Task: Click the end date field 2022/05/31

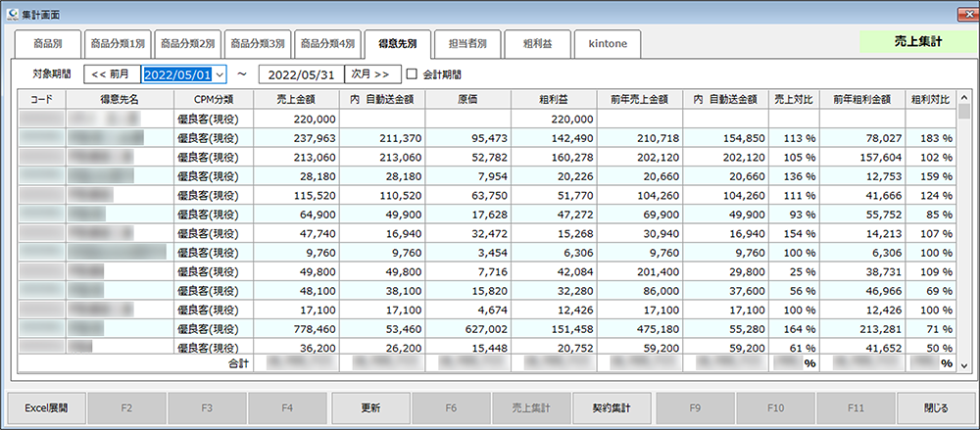Action: click(x=301, y=73)
